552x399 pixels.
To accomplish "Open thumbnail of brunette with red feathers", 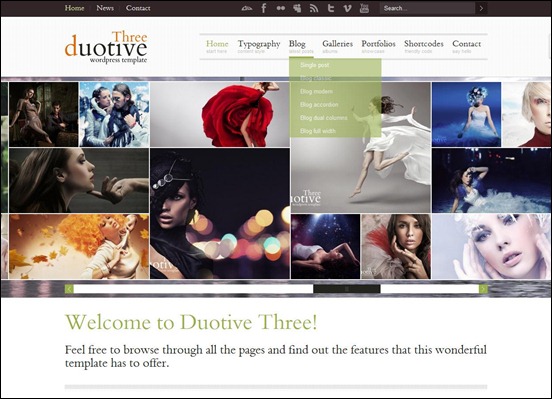I will click(x=396, y=246).
